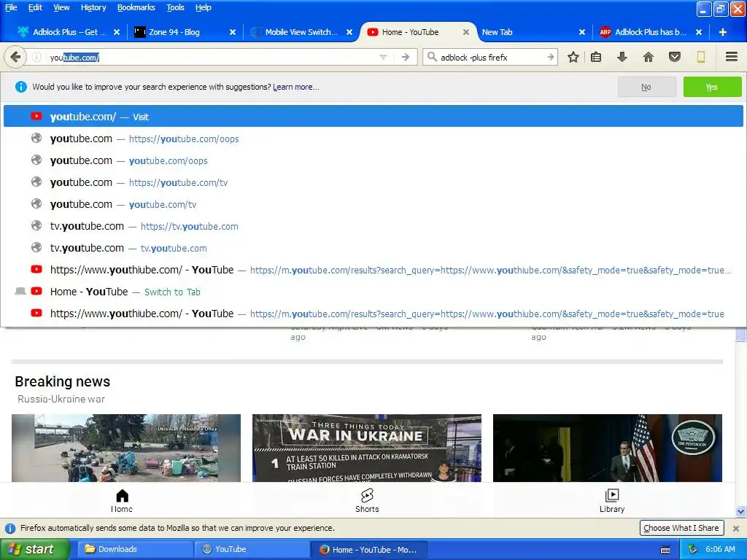The image size is (747, 560).
Task: Click the Pocket toolbar icon
Action: click(x=675, y=57)
